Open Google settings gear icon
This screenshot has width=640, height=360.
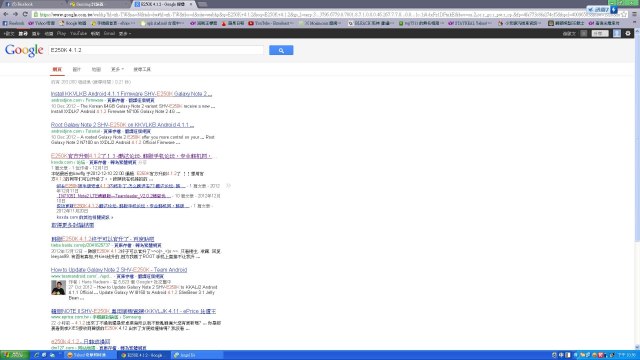click(x=628, y=33)
